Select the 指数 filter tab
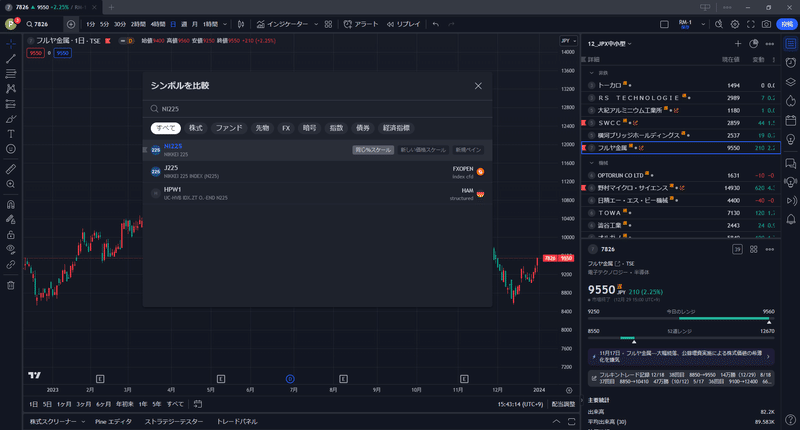The height and width of the screenshot is (430, 800). tap(336, 128)
